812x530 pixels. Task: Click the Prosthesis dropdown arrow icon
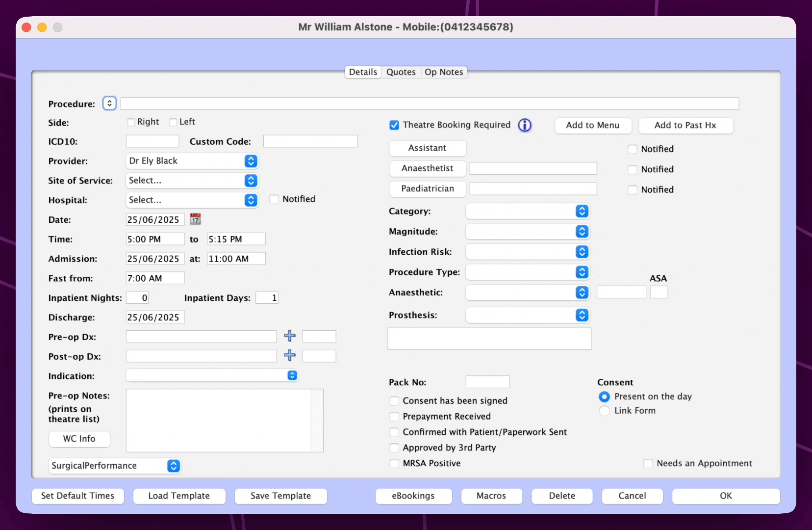[582, 315]
